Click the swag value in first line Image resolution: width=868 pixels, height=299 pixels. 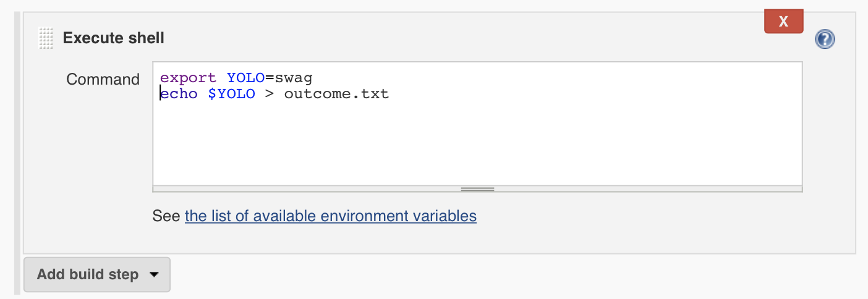coord(293,78)
